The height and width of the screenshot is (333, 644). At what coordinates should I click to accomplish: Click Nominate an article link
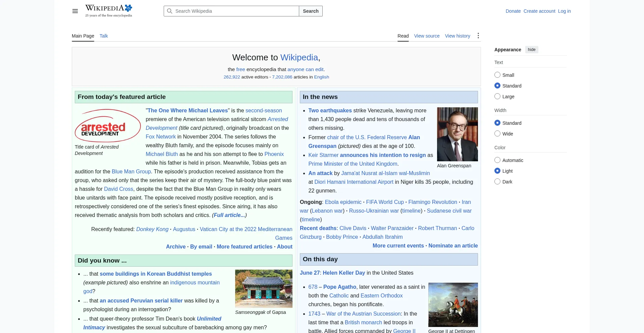[x=453, y=245]
